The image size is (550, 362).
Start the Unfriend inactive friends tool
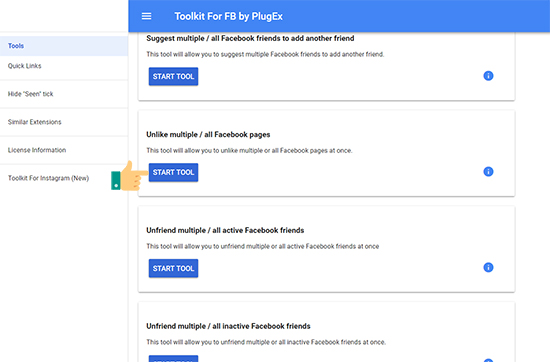[x=173, y=359]
